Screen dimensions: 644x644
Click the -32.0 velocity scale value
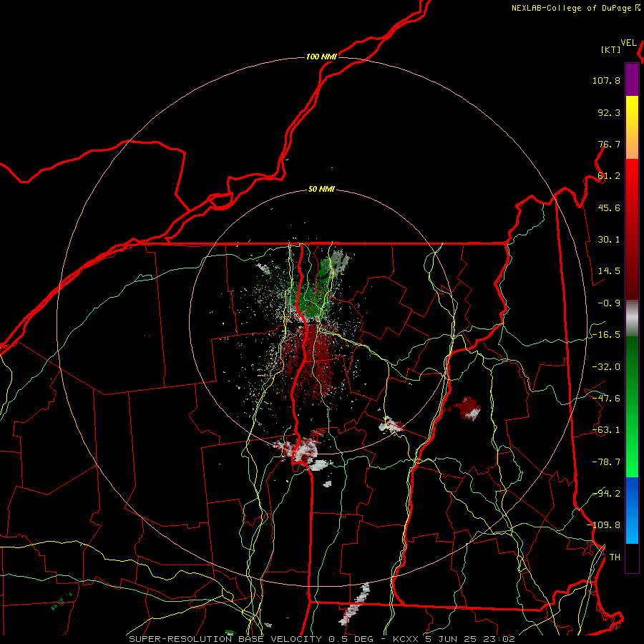click(606, 367)
